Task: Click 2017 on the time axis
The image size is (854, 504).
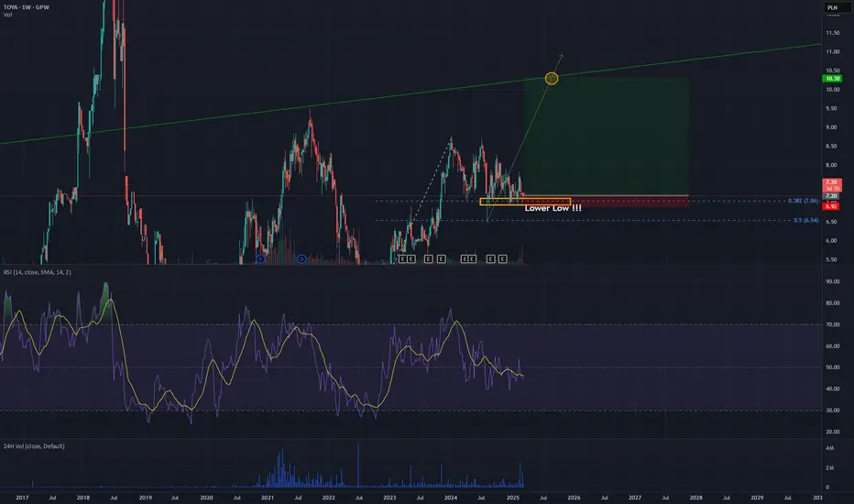Action: pyautogui.click(x=22, y=498)
